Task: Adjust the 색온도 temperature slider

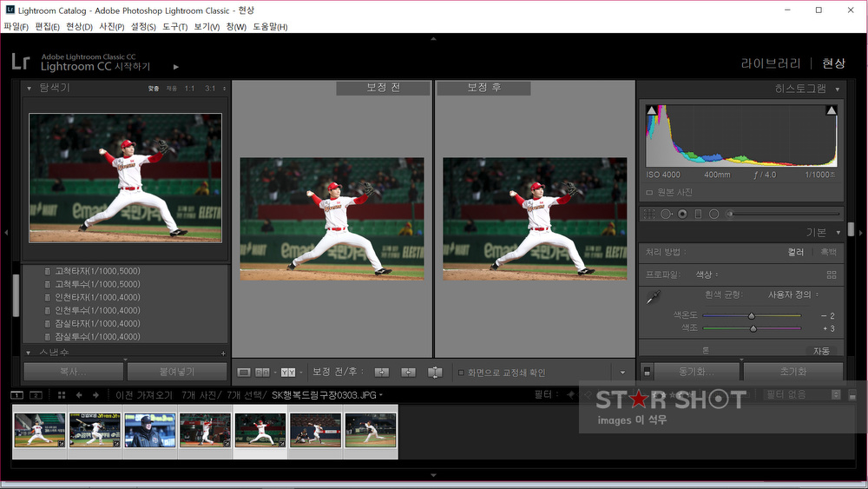Action: pos(752,315)
